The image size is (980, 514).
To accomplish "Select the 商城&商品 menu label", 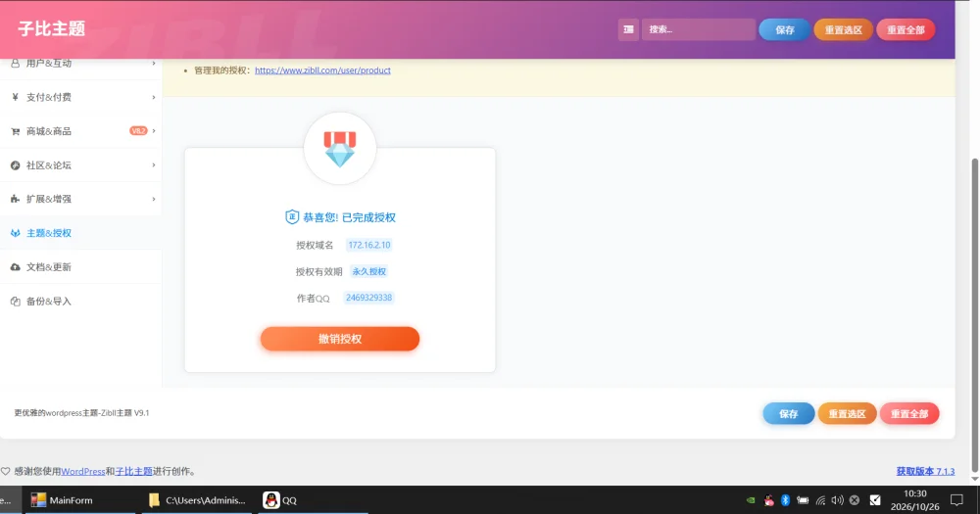I will (x=49, y=131).
